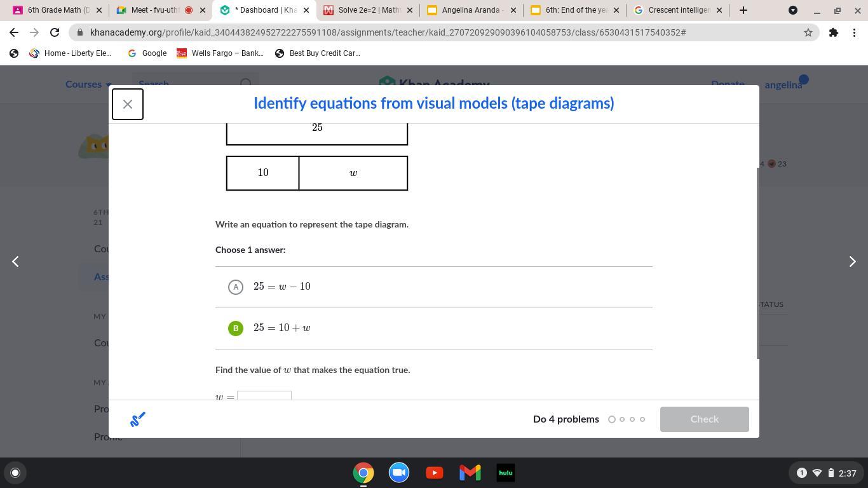Click the w value input field
This screenshot has height=488, width=868.
(x=264, y=396)
